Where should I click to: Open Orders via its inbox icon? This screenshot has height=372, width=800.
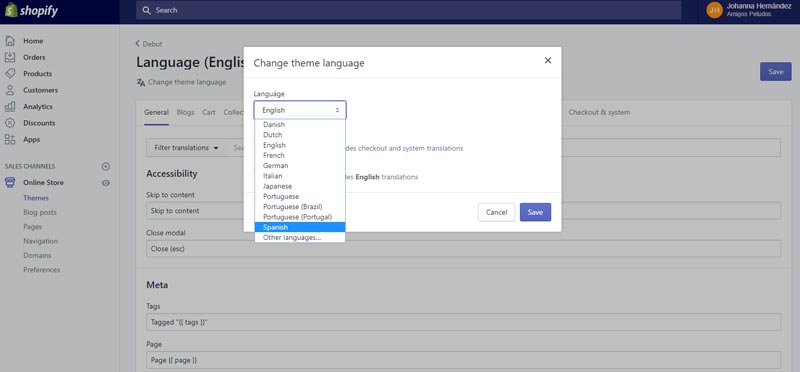[10, 57]
